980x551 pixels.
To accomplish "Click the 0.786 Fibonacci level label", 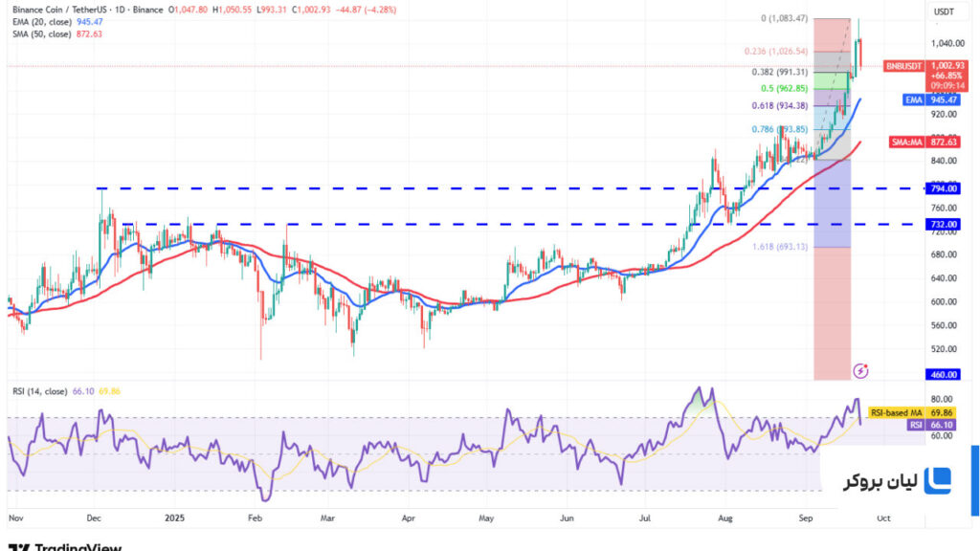I will [x=779, y=130].
